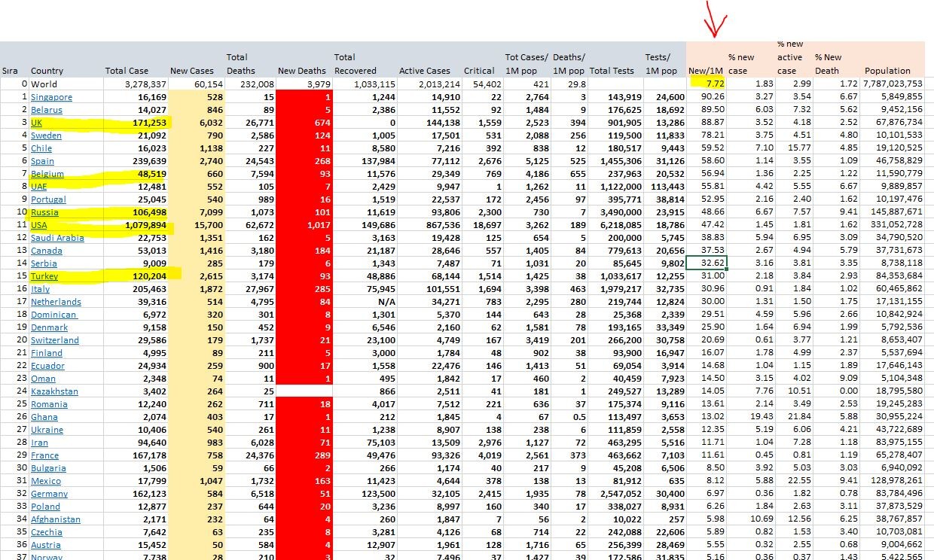
Task: Open the Switzerland country link
Action: (54, 340)
